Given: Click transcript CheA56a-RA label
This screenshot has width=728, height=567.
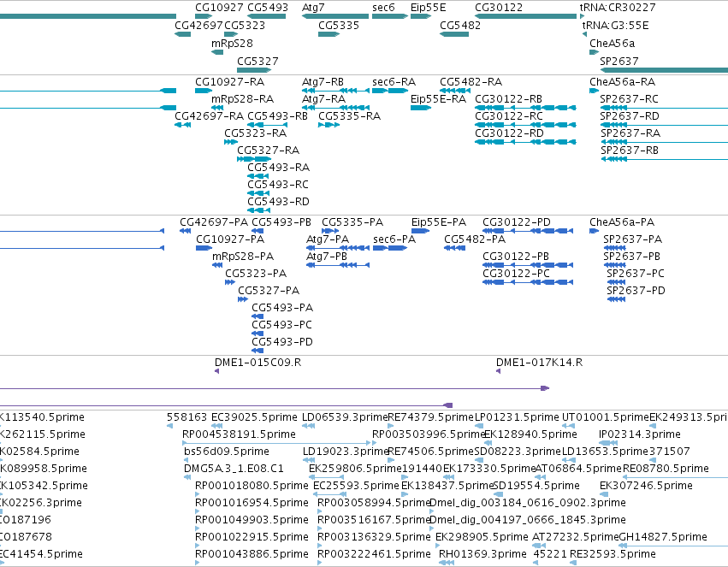Looking at the screenshot, I should click(622, 81).
